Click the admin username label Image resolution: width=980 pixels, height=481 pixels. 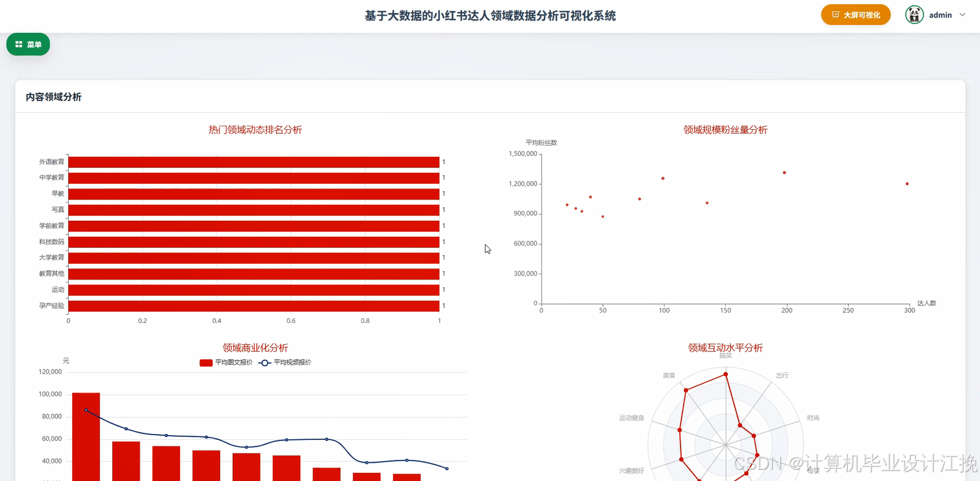[x=940, y=15]
